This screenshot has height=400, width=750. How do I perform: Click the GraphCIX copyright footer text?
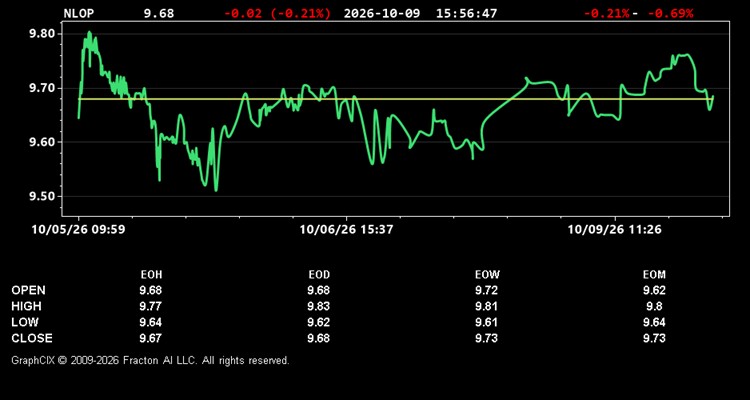pyautogui.click(x=151, y=360)
